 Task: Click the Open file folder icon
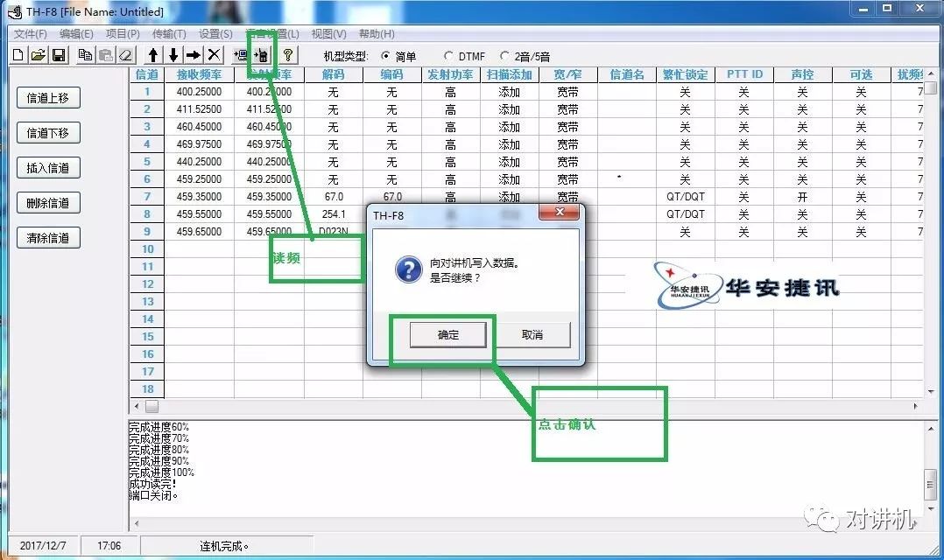[38, 54]
